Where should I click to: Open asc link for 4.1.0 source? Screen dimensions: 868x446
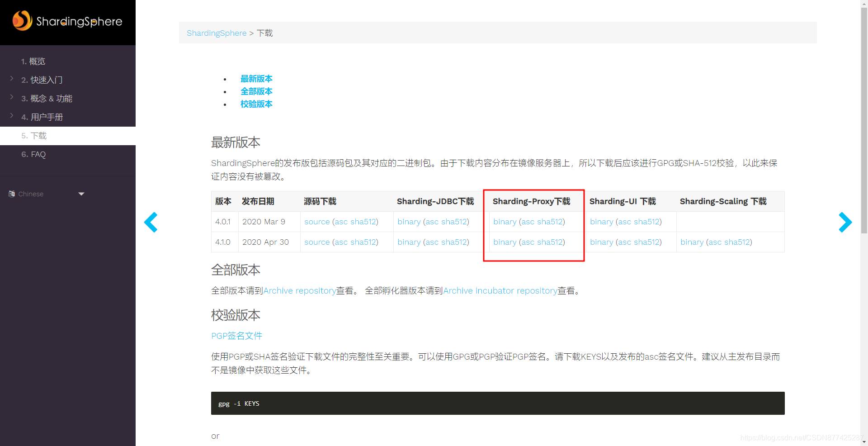pos(341,242)
